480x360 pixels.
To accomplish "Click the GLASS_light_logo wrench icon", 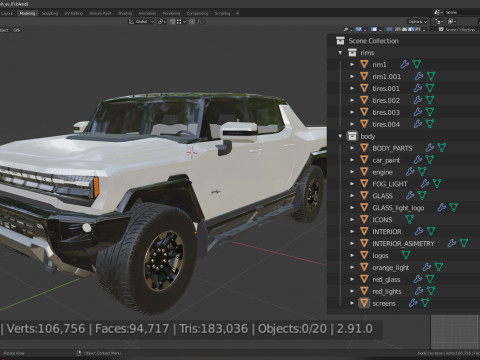I will click(x=441, y=207).
